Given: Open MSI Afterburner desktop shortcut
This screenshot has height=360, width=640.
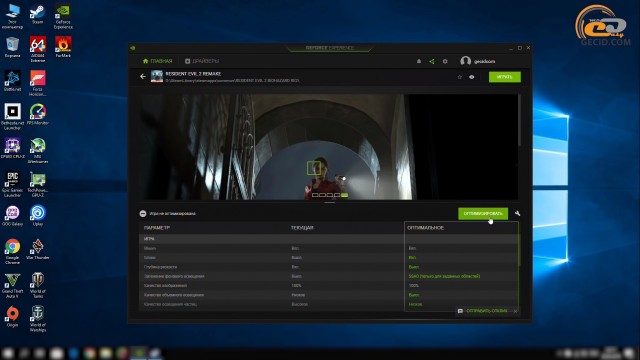Looking at the screenshot, I should tap(38, 150).
